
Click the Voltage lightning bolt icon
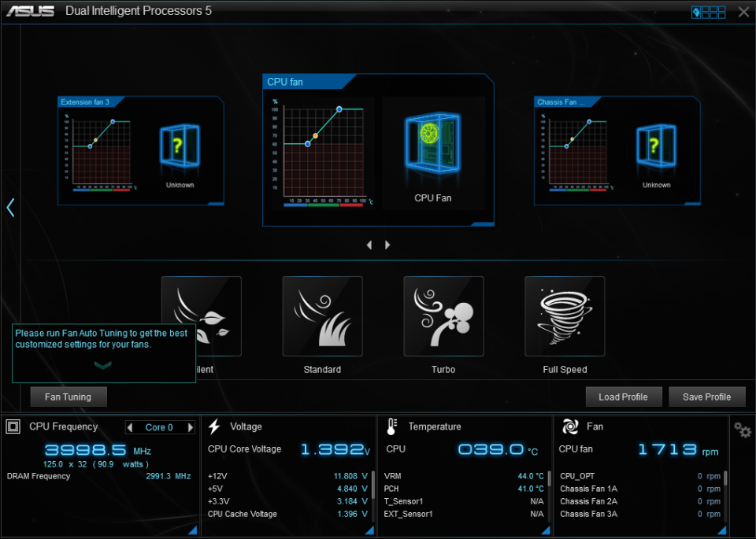pyautogui.click(x=214, y=426)
